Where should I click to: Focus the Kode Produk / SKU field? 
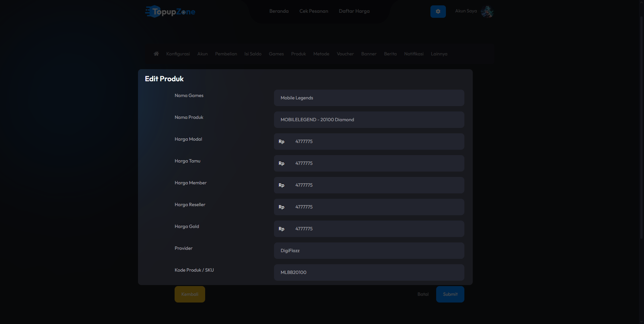click(x=369, y=272)
